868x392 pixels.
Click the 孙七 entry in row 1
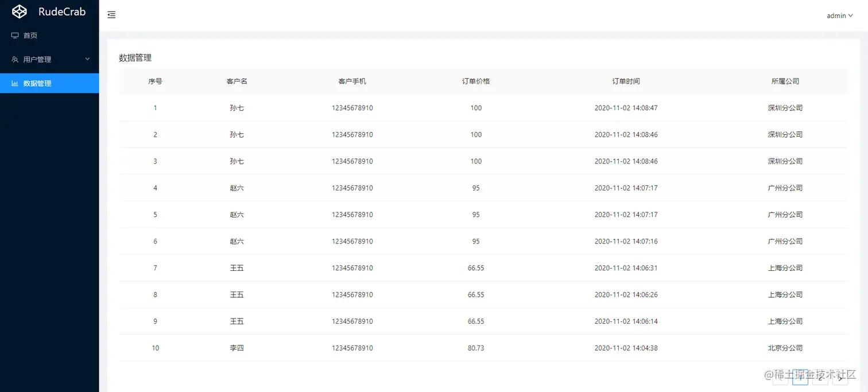coord(237,108)
